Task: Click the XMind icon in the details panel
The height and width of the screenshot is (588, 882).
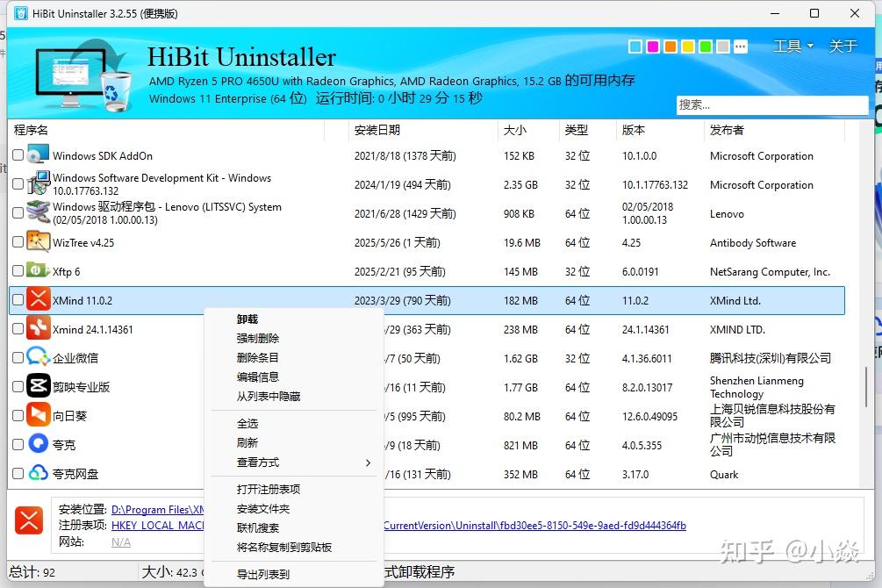Action: 29,521
